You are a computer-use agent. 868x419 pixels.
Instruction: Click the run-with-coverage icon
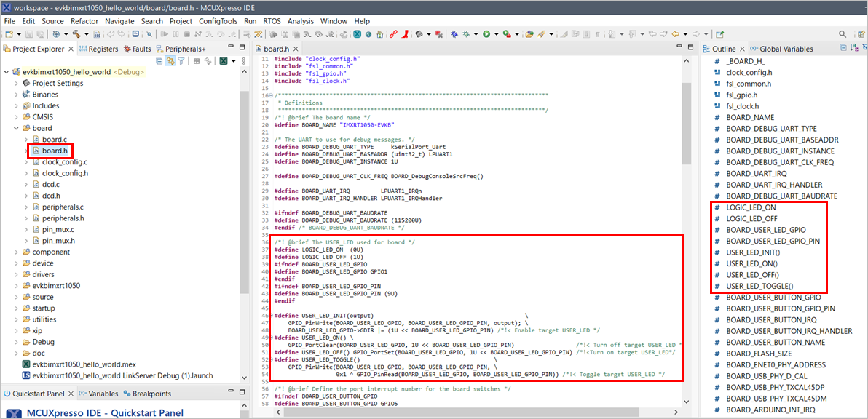coord(507,33)
